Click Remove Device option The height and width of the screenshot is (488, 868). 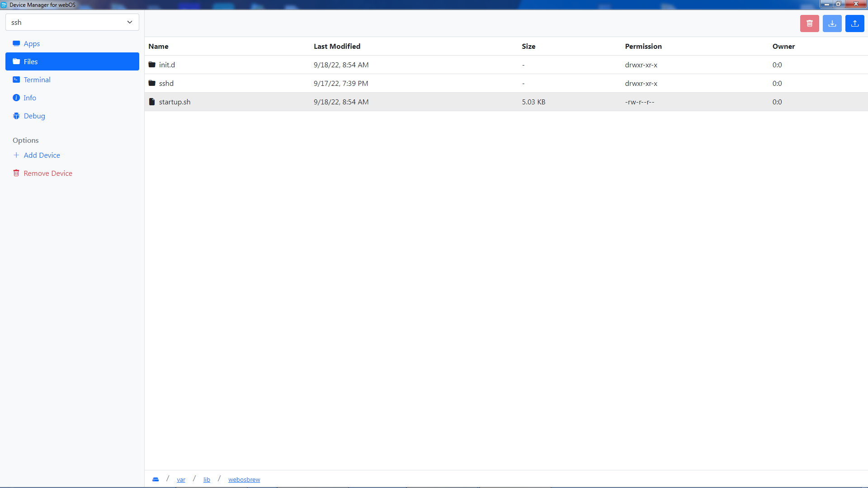click(x=48, y=173)
